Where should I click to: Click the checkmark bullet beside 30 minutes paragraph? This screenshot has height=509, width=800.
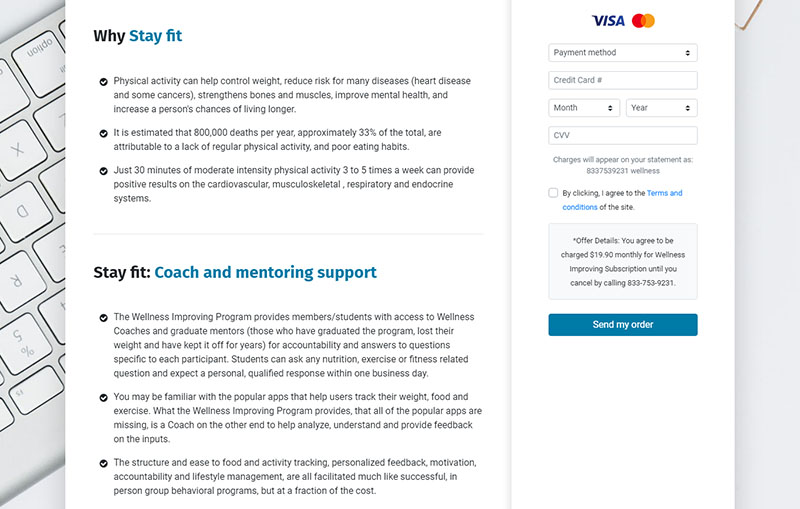[104, 171]
